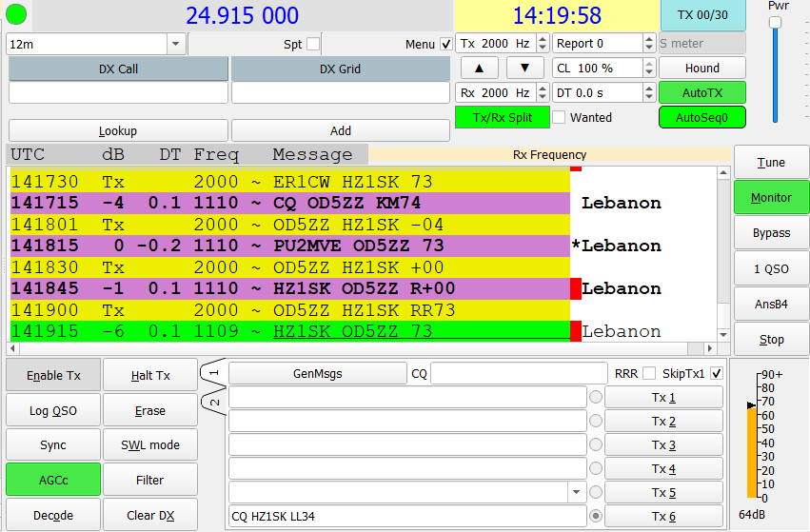Click the decode list scroll left arrow
This screenshot has width=810, height=532.
13,348
